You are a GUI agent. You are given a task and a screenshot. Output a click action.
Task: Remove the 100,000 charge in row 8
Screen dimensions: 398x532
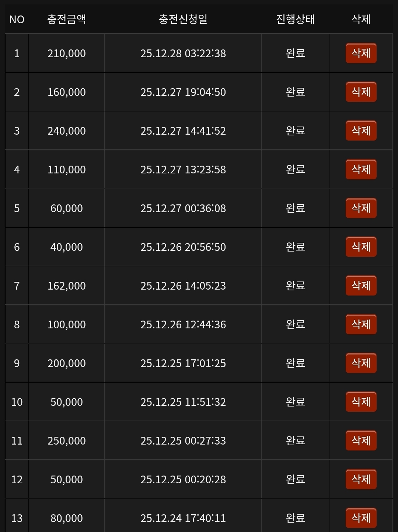(x=361, y=324)
